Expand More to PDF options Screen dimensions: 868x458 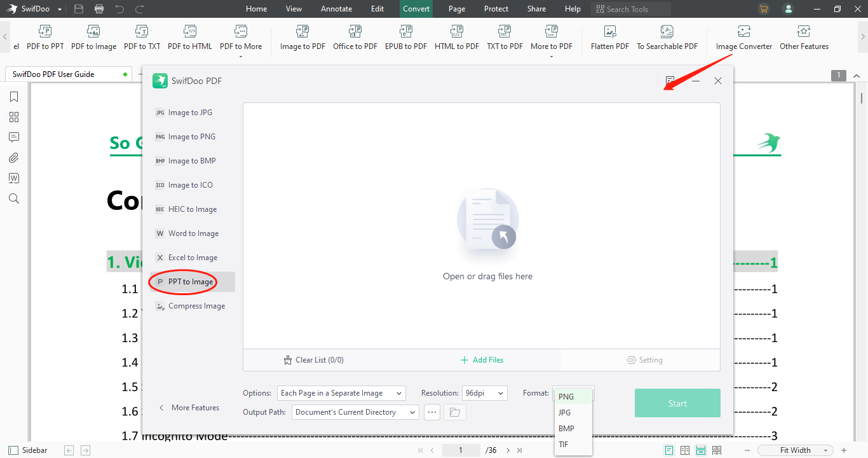tap(552, 41)
